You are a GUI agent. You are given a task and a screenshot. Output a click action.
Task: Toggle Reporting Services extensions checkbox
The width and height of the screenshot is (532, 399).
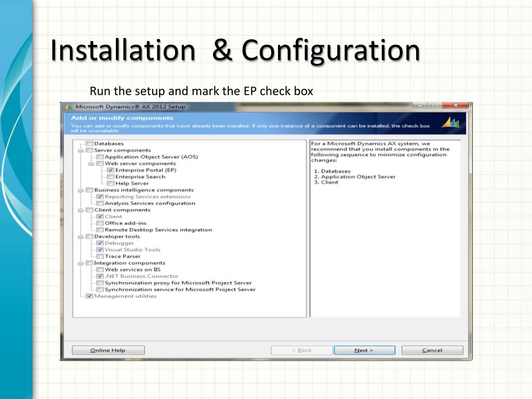pos(100,196)
